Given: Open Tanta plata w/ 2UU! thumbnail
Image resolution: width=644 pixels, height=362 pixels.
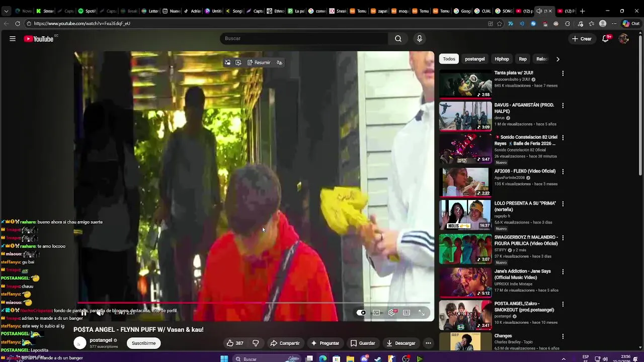Looking at the screenshot, I should [x=465, y=84].
